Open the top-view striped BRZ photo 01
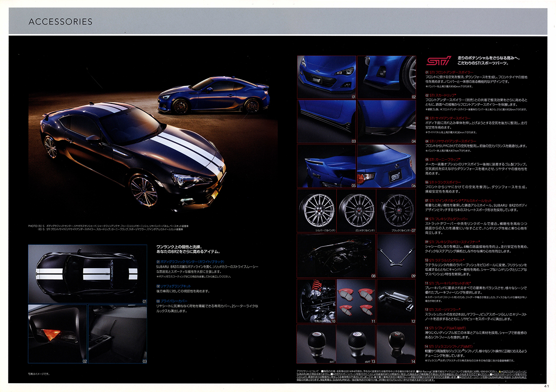The width and height of the screenshot is (556, 392). [88, 274]
